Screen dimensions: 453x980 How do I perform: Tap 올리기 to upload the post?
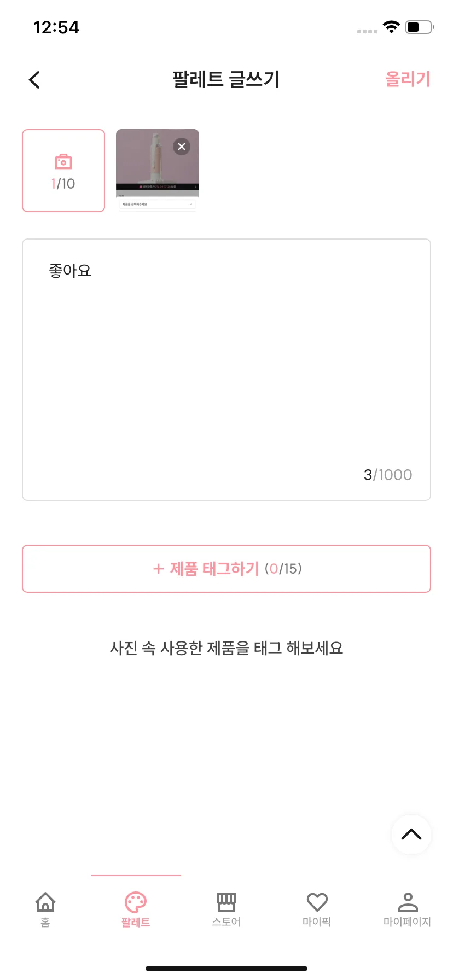408,79
